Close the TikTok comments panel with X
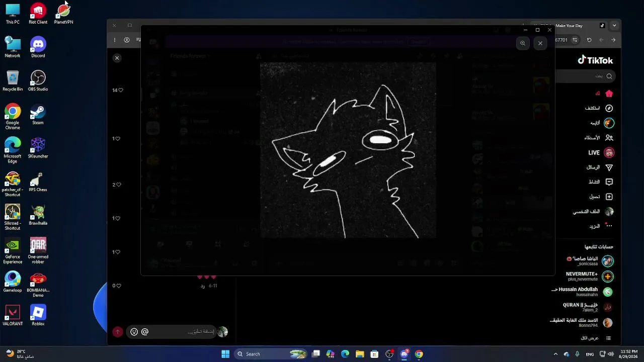The image size is (644, 362). point(117,58)
